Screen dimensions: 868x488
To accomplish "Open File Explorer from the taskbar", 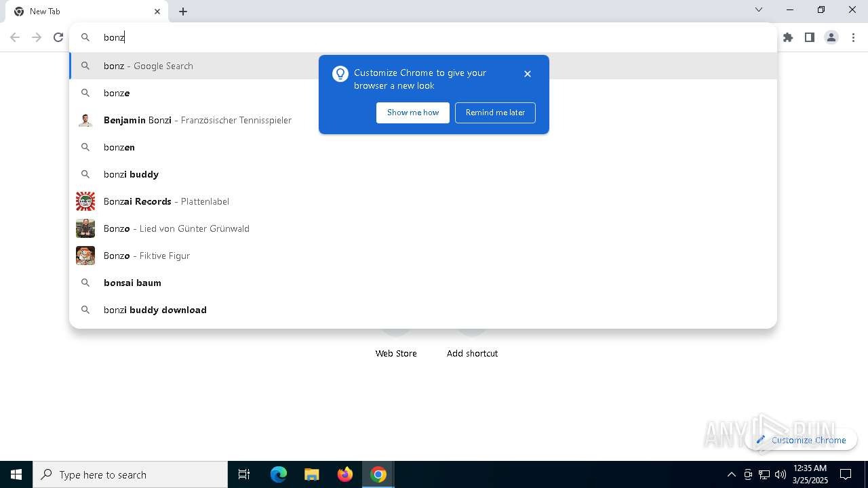I will click(x=311, y=474).
